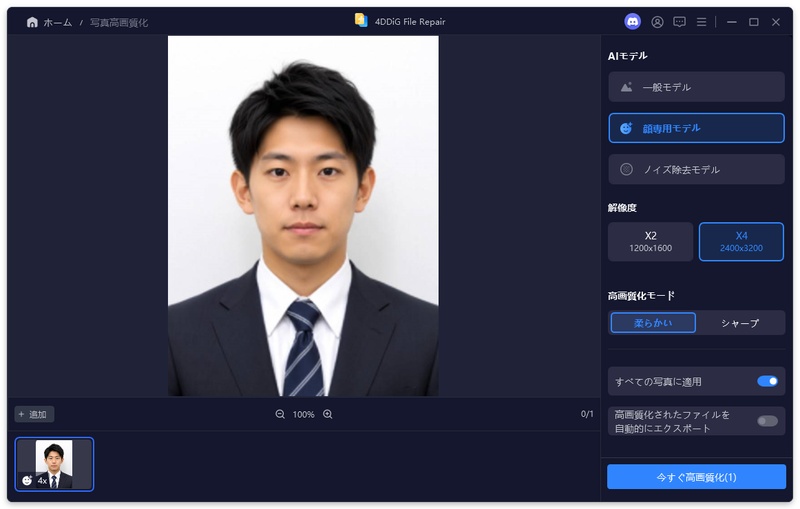Minimize the 4DDiG window
The width and height of the screenshot is (800, 509).
(x=732, y=22)
